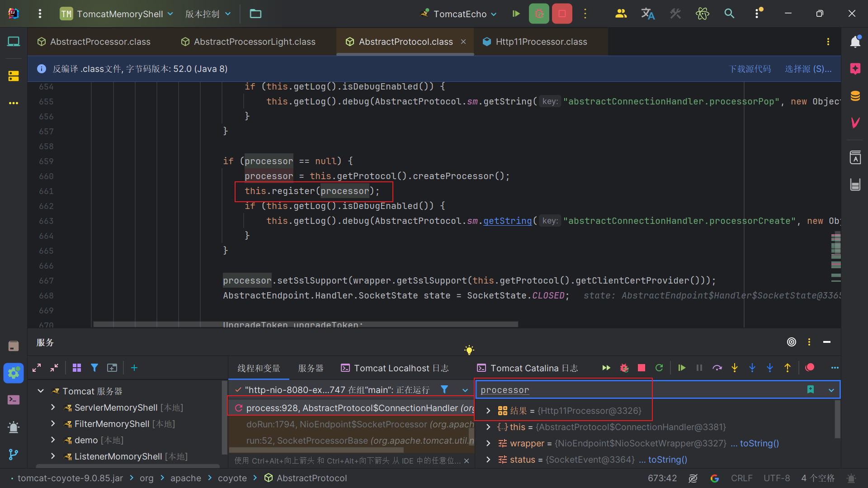Screen dimensions: 868x488
Task: Stop the running TomcatEcho session
Action: tap(562, 14)
